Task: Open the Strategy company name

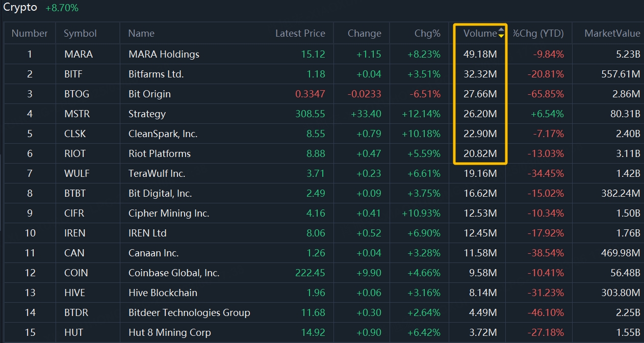Action: 147,114
